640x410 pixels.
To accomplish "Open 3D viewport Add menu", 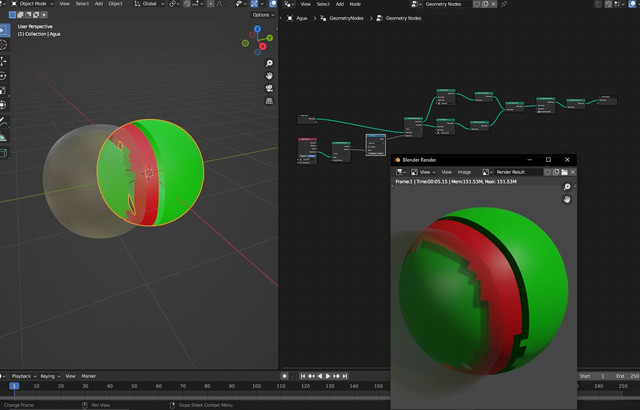I will coord(99,4).
